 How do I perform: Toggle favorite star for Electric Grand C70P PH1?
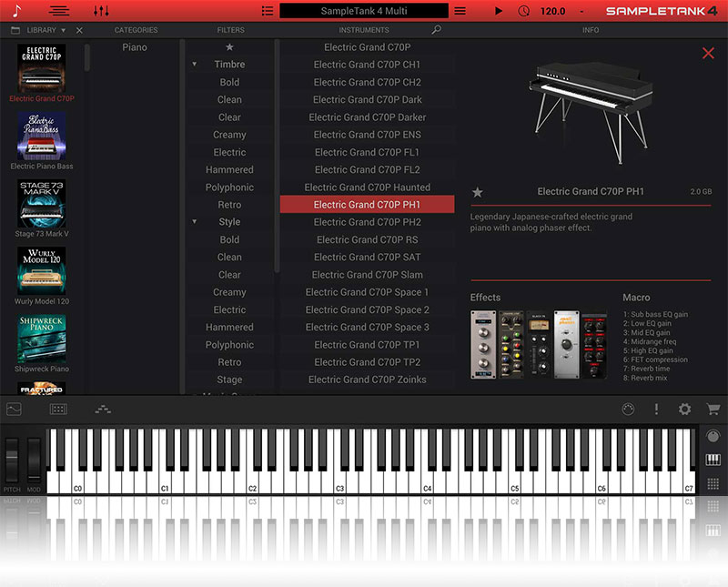478,192
